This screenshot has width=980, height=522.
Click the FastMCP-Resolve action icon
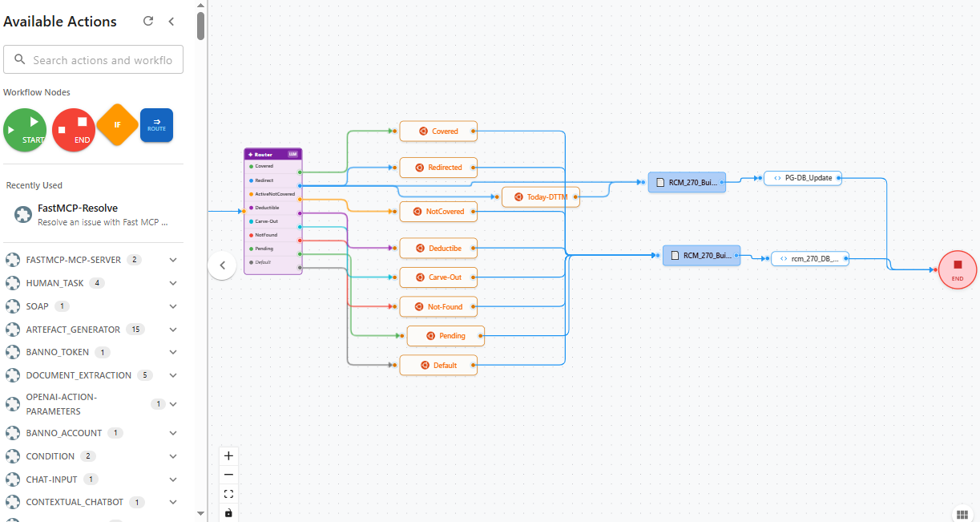pos(22,214)
